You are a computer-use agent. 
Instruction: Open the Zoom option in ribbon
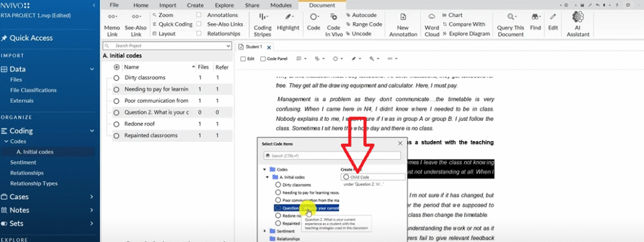click(x=163, y=15)
